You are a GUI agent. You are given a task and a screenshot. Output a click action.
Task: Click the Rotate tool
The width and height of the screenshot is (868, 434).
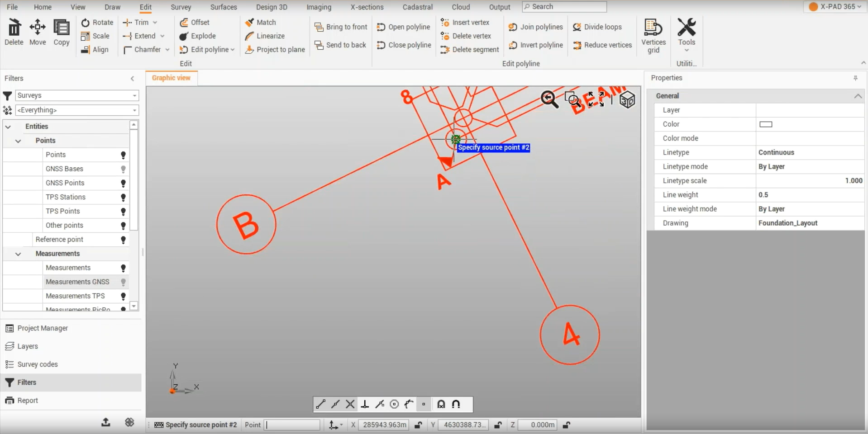pyautogui.click(x=97, y=22)
